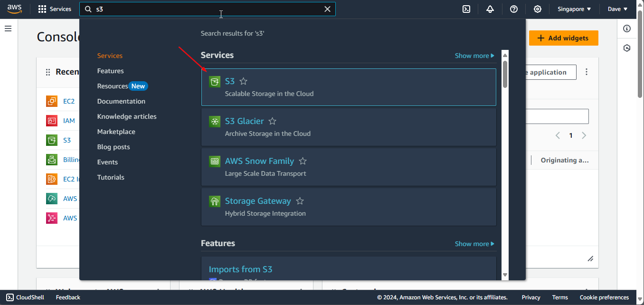Toggle favorite star for Storage Gateway
Screen dimensions: 644x305
[x=300, y=201]
